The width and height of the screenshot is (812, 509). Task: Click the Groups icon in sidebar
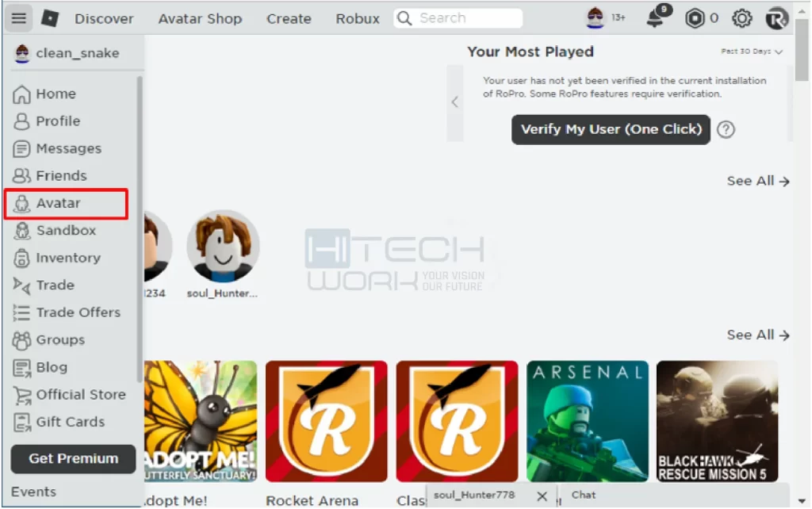(x=21, y=340)
